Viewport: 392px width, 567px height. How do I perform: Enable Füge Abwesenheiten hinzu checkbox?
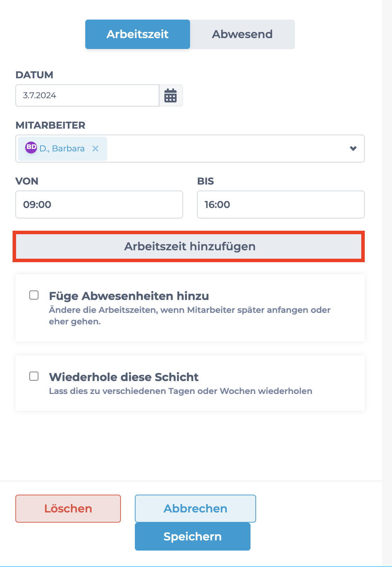34,295
